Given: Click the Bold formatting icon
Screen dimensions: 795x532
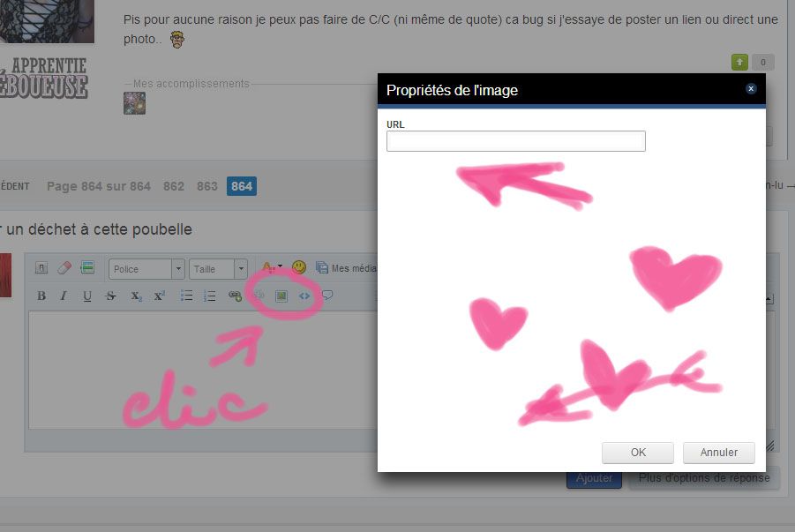Looking at the screenshot, I should coord(41,296).
